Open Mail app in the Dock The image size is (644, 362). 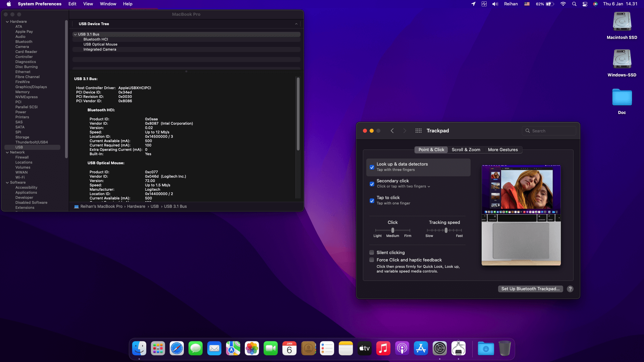coord(214,349)
